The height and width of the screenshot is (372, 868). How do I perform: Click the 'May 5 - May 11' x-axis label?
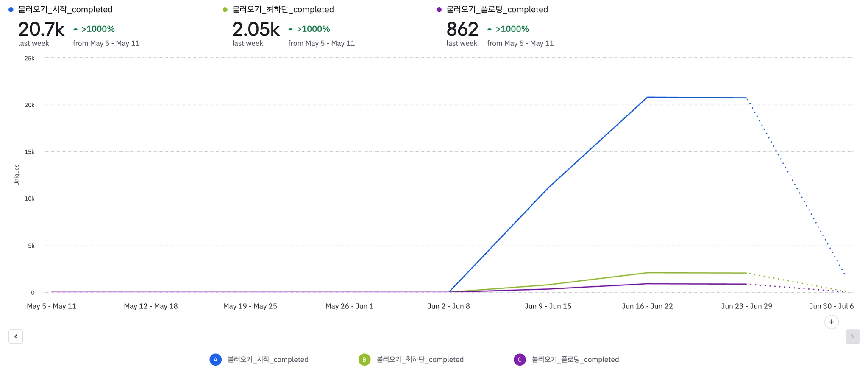click(52, 306)
